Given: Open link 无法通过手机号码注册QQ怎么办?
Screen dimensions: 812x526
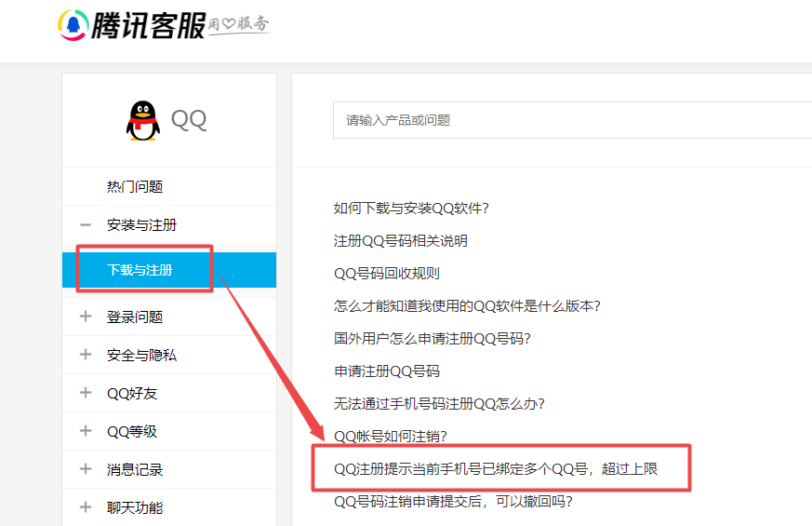Looking at the screenshot, I should tap(439, 404).
